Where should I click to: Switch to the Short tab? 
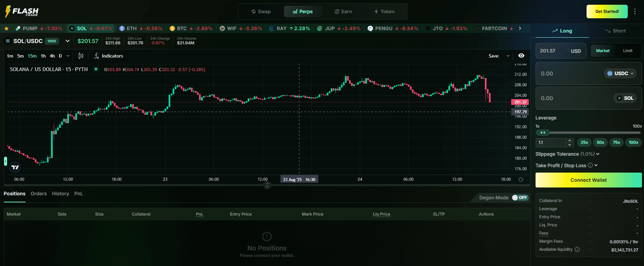pyautogui.click(x=615, y=31)
